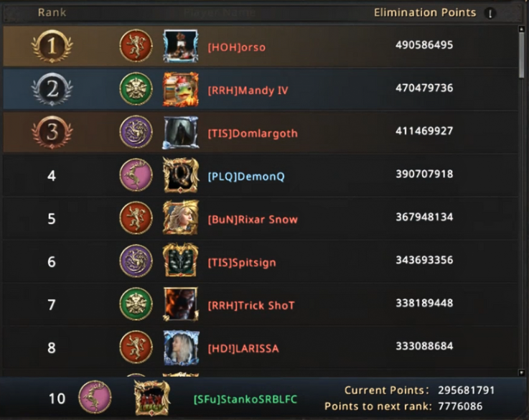The width and height of the screenshot is (529, 420).
Task: Select the green house emblem beside Mandy IV
Action: (136, 89)
